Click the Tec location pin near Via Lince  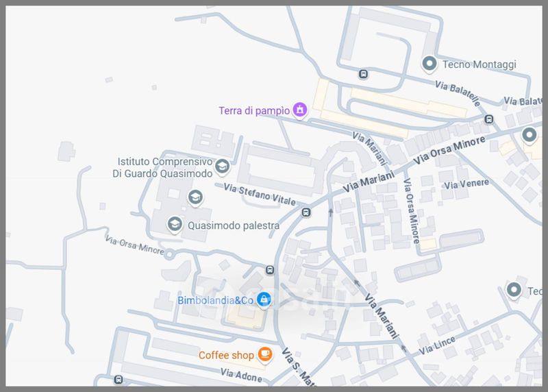(x=514, y=291)
